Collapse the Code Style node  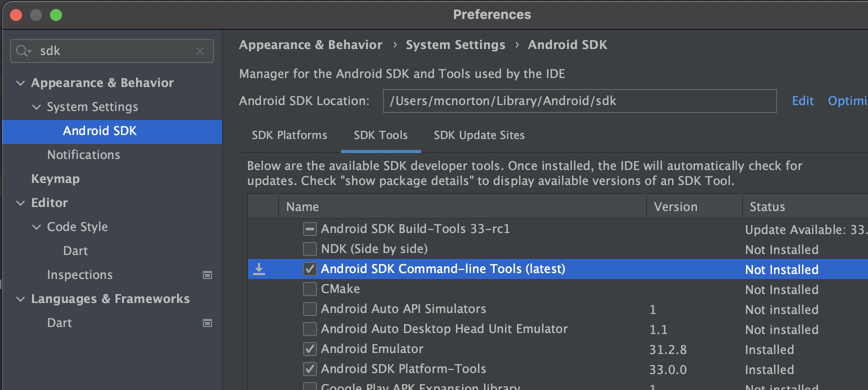click(36, 227)
